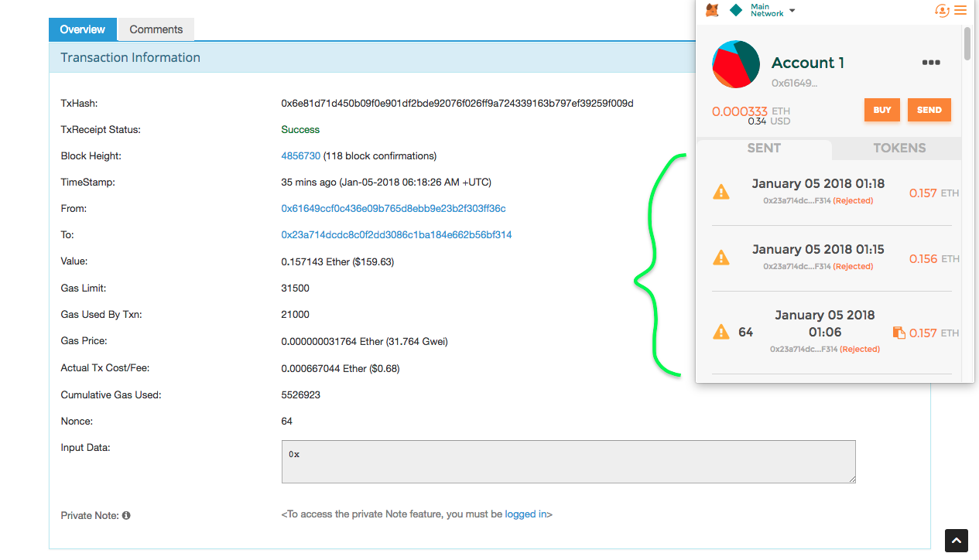The image size is (979, 560).
Task: Click the warning triangle on the 01:18 transaction
Action: 721,191
